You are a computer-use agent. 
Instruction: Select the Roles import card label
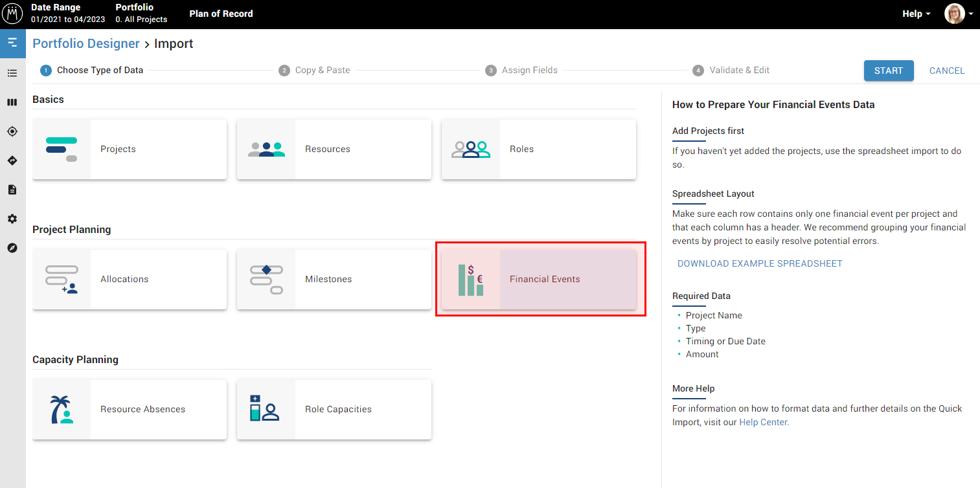point(521,149)
